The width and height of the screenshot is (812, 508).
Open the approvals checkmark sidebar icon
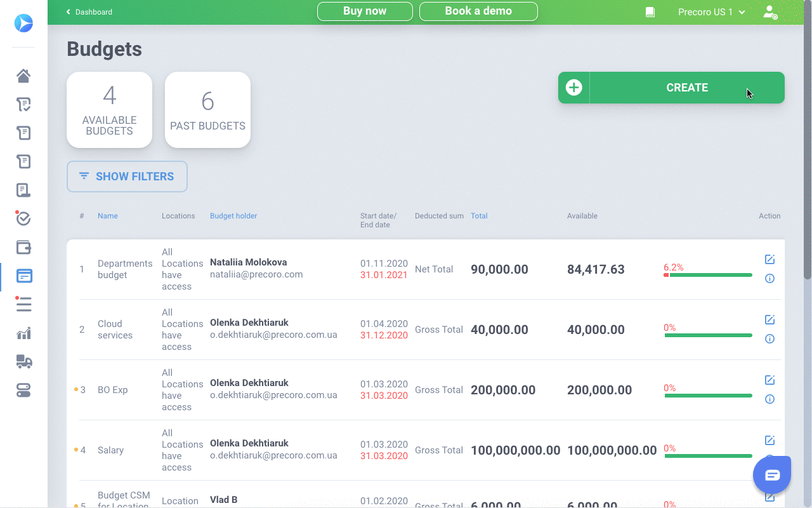click(23, 218)
